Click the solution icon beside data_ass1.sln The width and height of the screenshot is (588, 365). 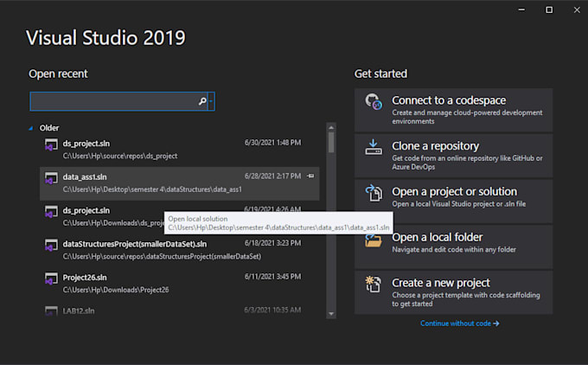point(51,178)
